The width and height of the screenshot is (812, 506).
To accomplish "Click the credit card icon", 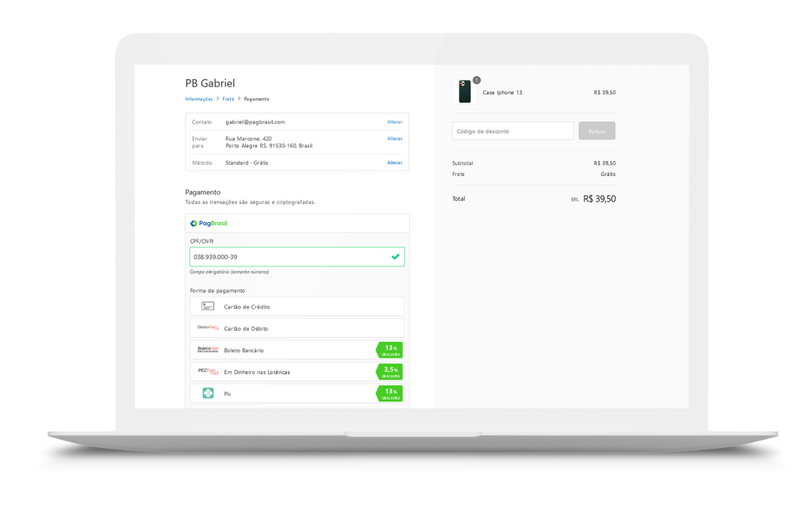I will (208, 307).
